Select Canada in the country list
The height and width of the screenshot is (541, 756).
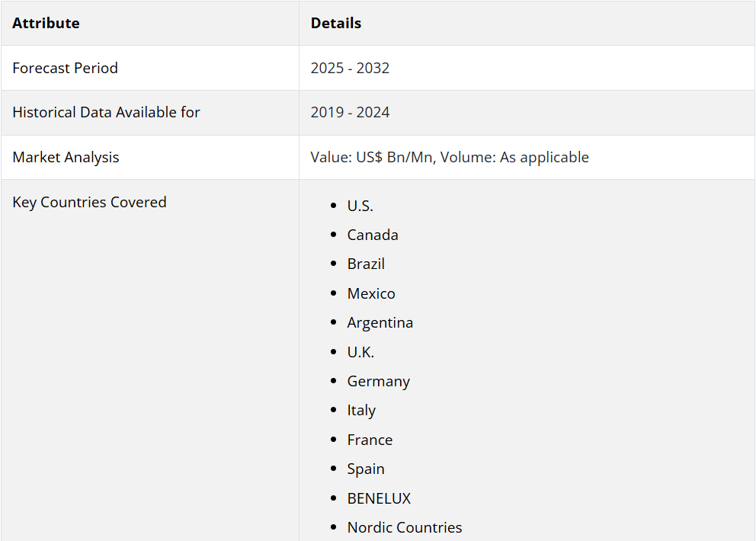click(x=373, y=235)
